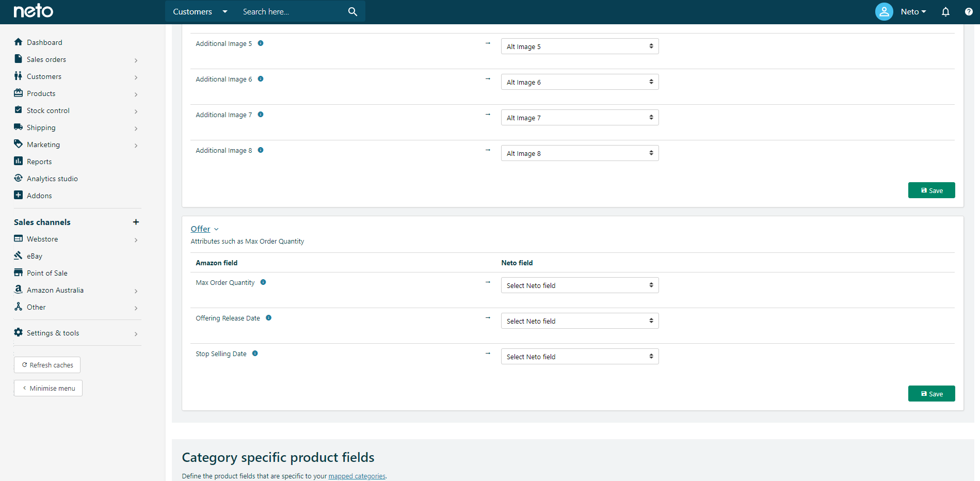Show info for Max Order Quantity
980x481 pixels.
click(263, 282)
